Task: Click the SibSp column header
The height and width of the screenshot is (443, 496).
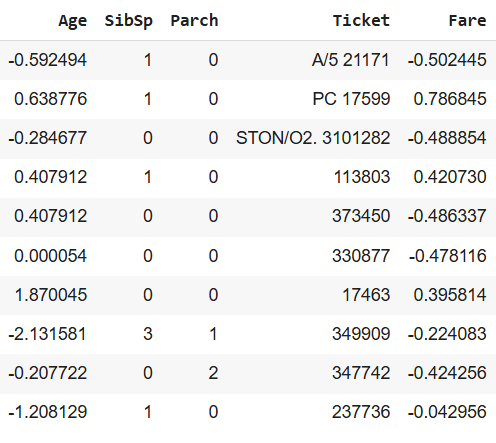Action: (x=129, y=21)
